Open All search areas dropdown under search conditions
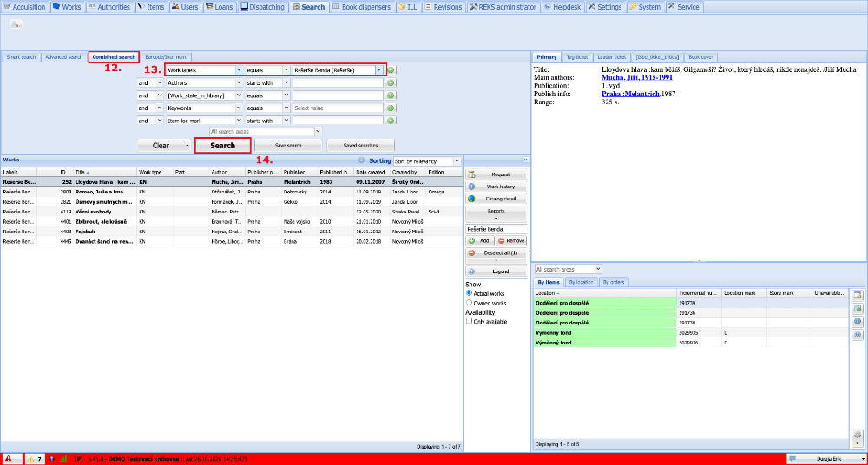This screenshot has width=868, height=465. click(x=318, y=132)
